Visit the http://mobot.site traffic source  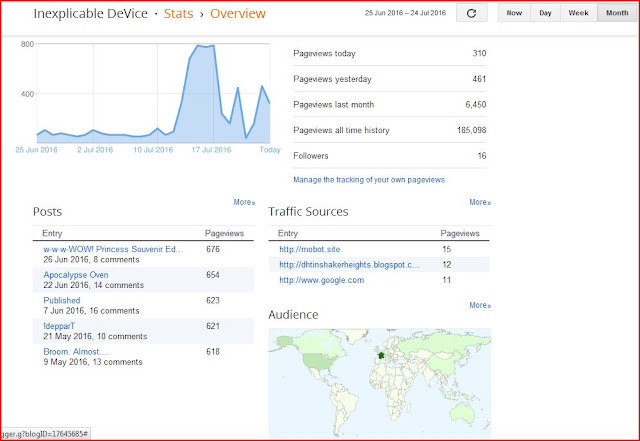tap(309, 249)
